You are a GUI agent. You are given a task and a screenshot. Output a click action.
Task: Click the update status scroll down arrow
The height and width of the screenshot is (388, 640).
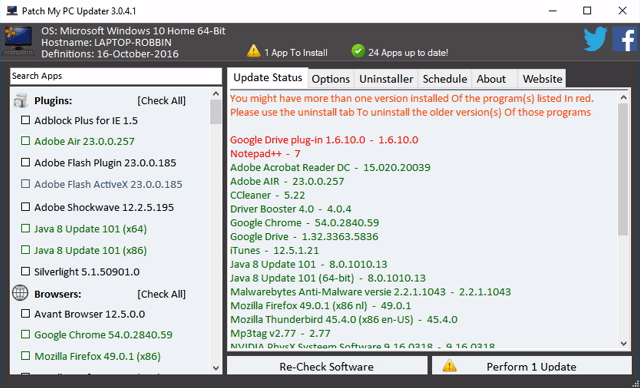coord(623,343)
